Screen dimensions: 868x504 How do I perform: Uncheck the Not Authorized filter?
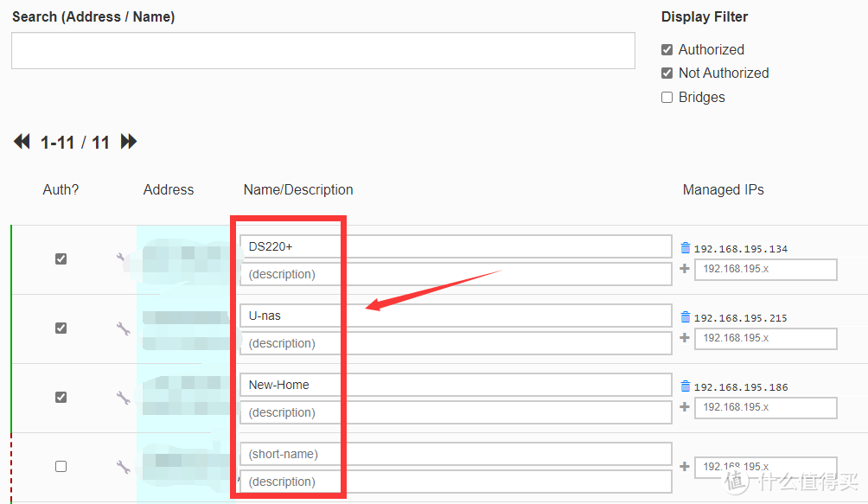point(667,73)
